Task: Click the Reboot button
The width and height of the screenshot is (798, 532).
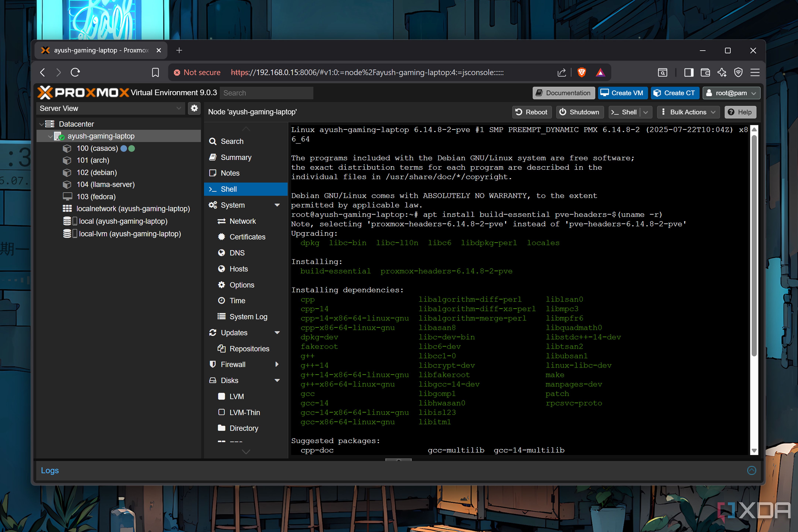Action: (532, 112)
